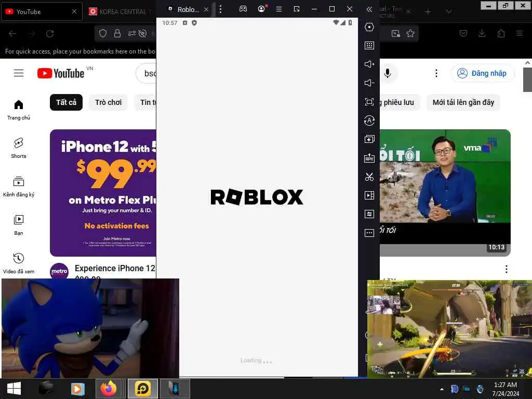This screenshot has height=399, width=532.
Task: Bookmark this page with the star
Action: (410, 33)
